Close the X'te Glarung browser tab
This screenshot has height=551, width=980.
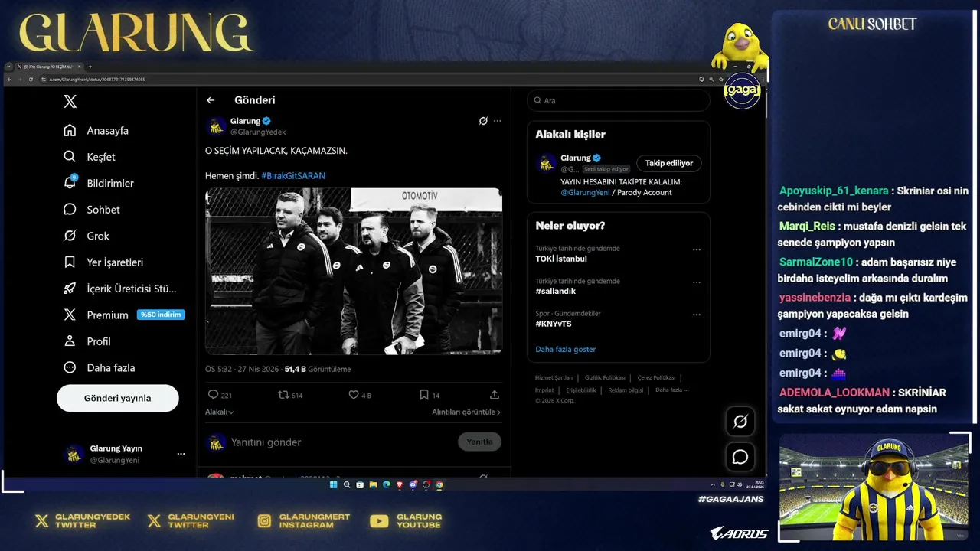[x=79, y=67]
